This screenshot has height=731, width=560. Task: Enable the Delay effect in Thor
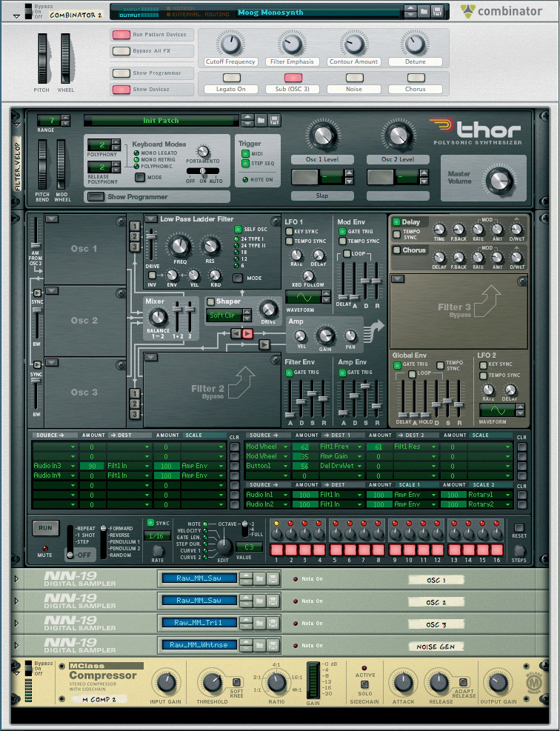(x=396, y=222)
